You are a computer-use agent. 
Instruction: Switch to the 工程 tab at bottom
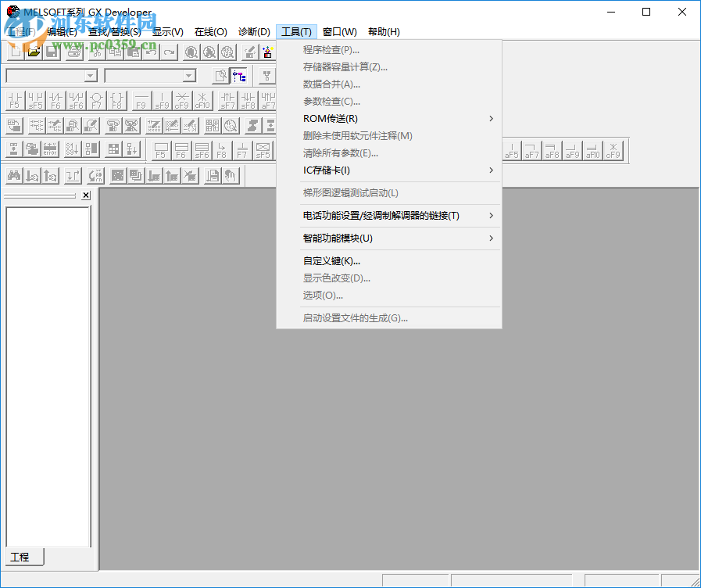23,557
